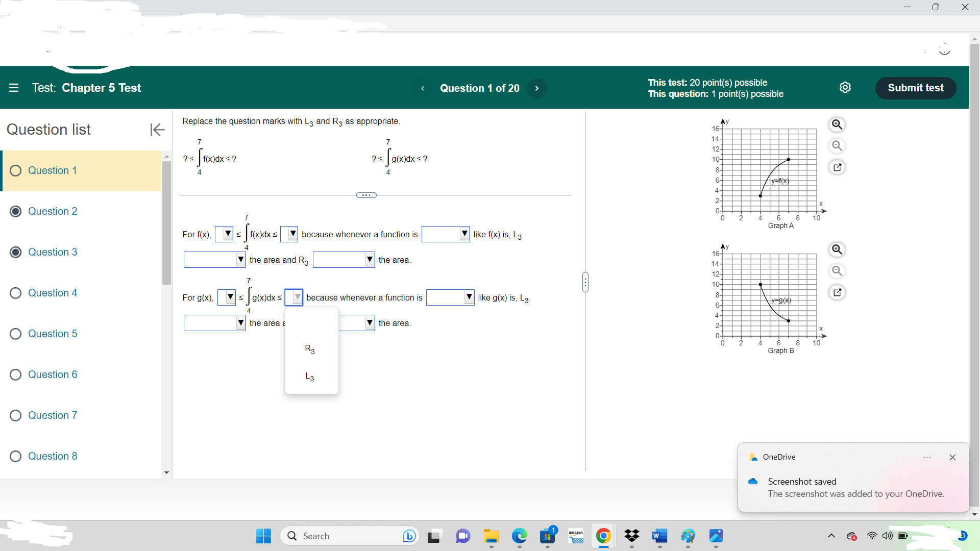Open the test settings gear
Screen dimensions: 980x551
click(846, 87)
